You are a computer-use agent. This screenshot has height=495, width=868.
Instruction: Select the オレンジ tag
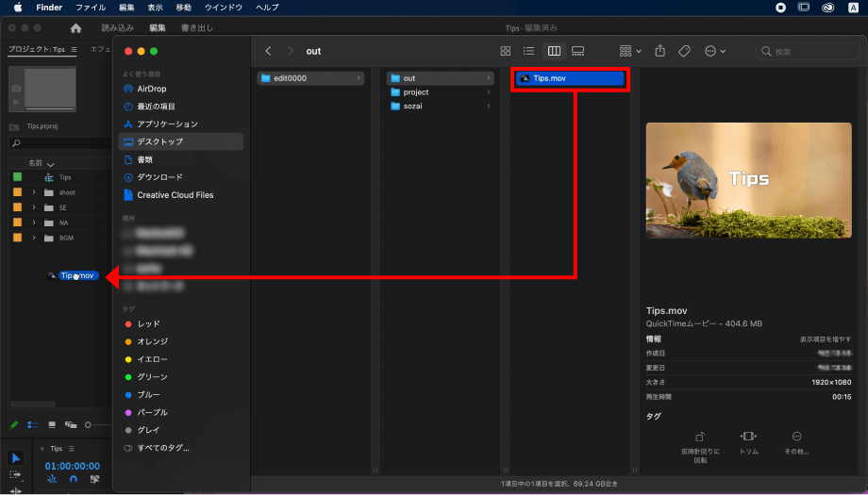coord(180,341)
